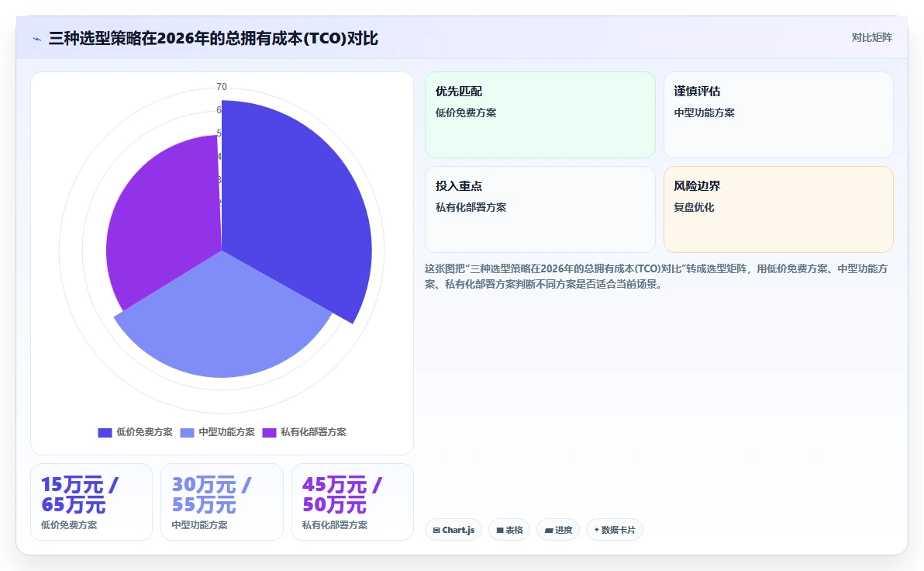Select the 表格 tag

tap(509, 530)
